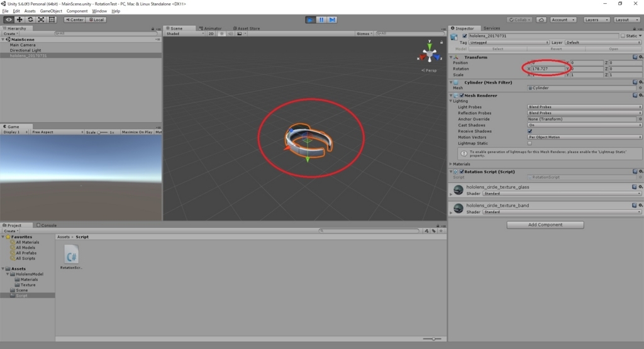Viewport: 644px width, 349px height.
Task: Click the Pause button
Action: 321,19
